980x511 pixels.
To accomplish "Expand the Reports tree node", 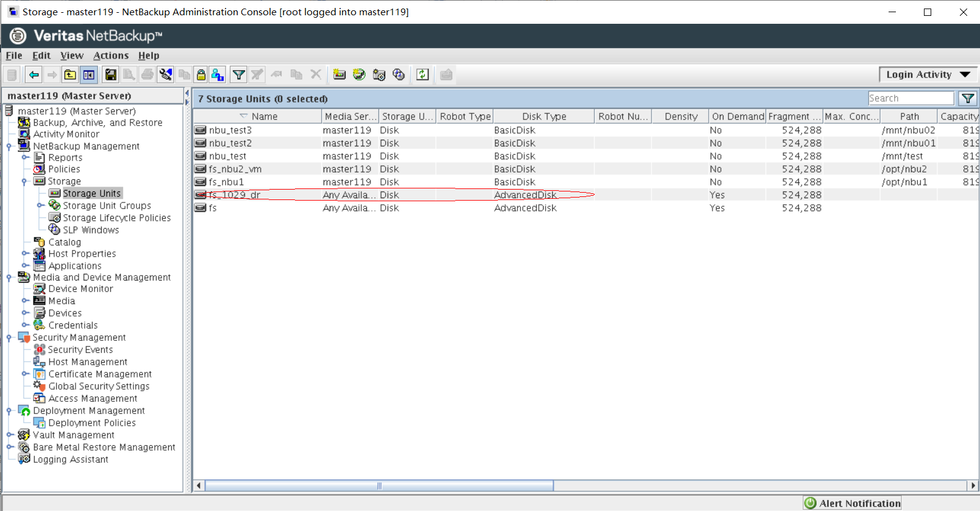I will 26,157.
